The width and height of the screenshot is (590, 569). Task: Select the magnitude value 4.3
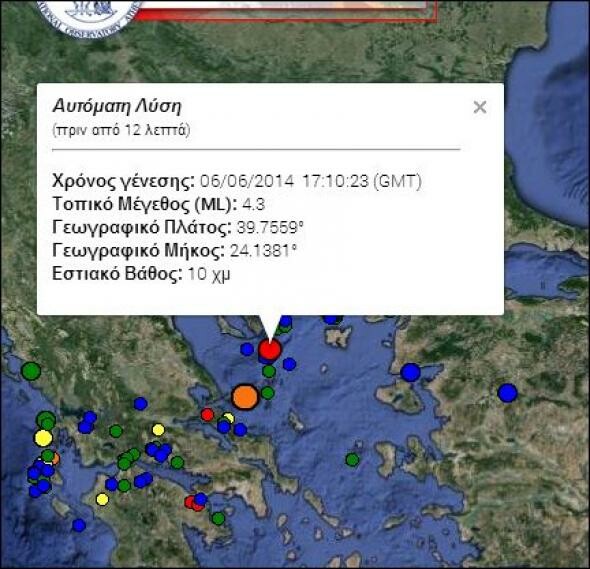(254, 204)
